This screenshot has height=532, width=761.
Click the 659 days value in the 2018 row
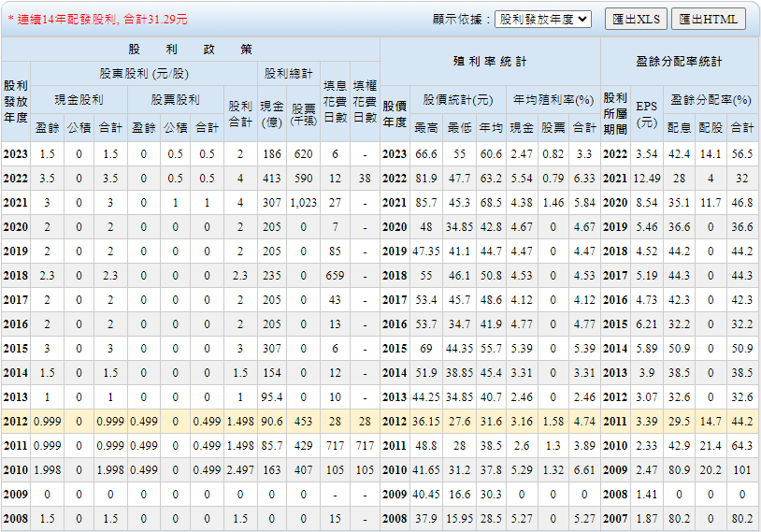336,276
